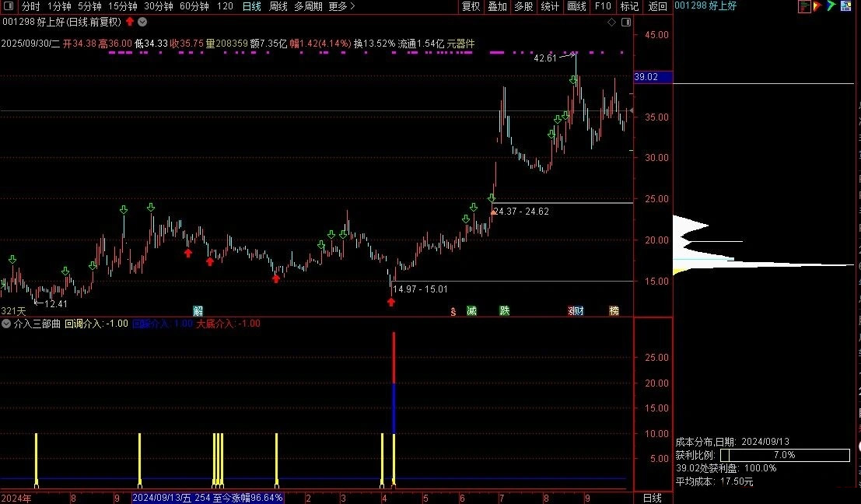This screenshot has width=861, height=504.
Task: Click the 42.61 high price annotation
Action: (545, 58)
